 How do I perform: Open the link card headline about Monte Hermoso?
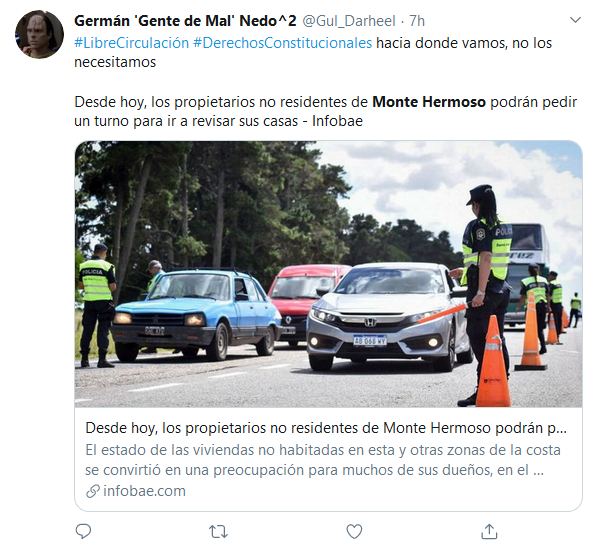pos(326,428)
